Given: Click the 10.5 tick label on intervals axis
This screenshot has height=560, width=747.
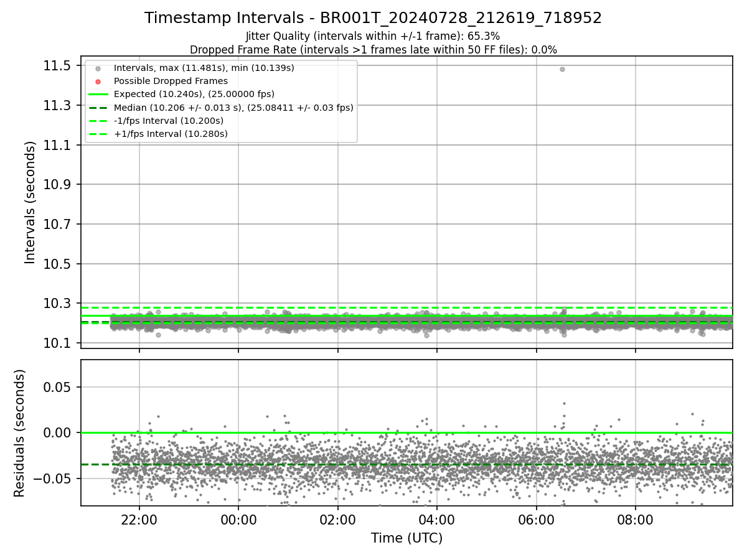Looking at the screenshot, I should click(x=57, y=264).
